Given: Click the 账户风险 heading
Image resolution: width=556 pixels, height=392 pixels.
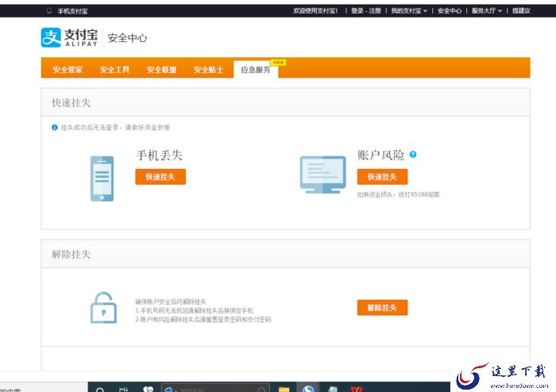Looking at the screenshot, I should coord(380,155).
